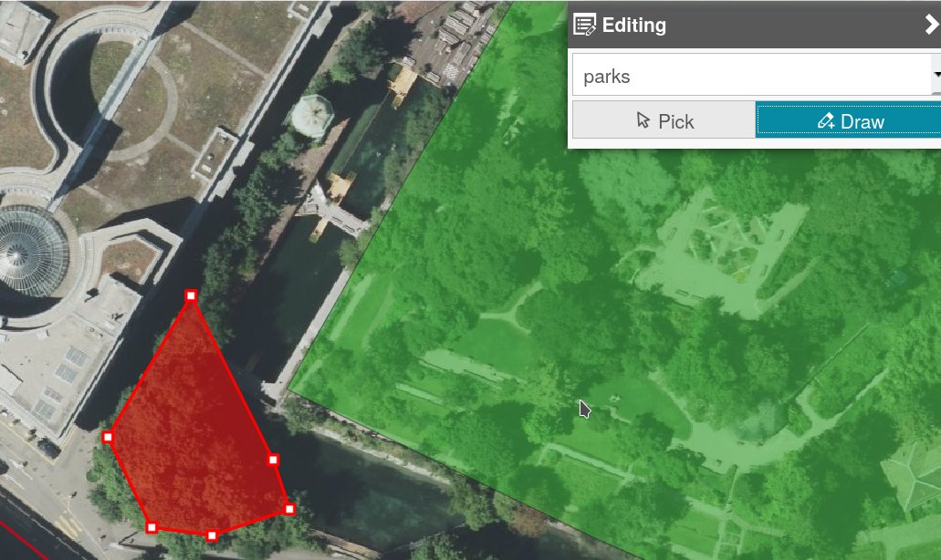Click the Editing panel form icon

coord(584,25)
